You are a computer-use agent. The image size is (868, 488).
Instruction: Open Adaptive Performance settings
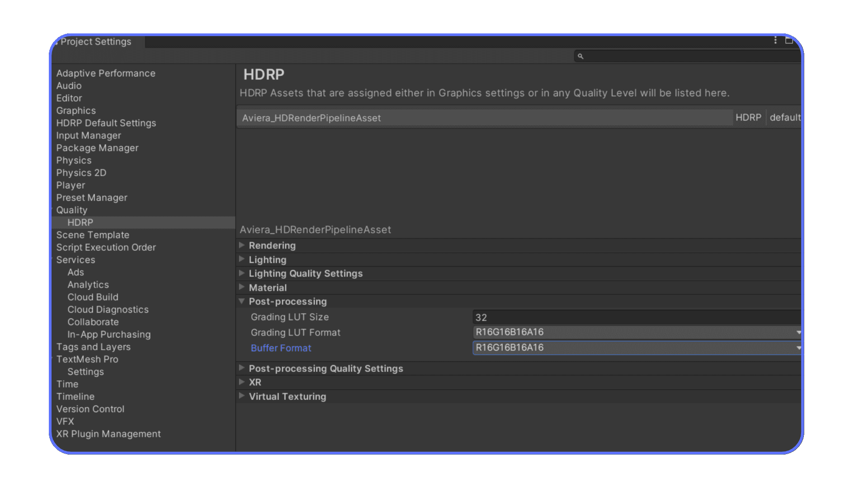(106, 73)
